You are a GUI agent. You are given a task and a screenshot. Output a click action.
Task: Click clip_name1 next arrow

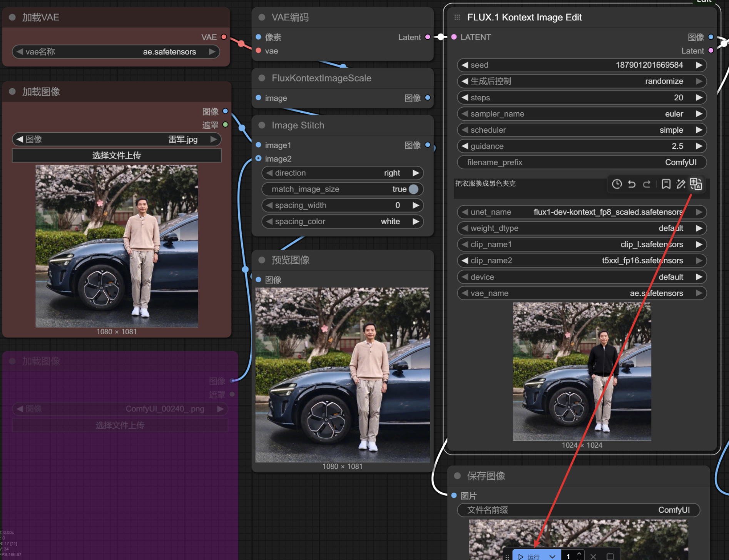coord(699,244)
